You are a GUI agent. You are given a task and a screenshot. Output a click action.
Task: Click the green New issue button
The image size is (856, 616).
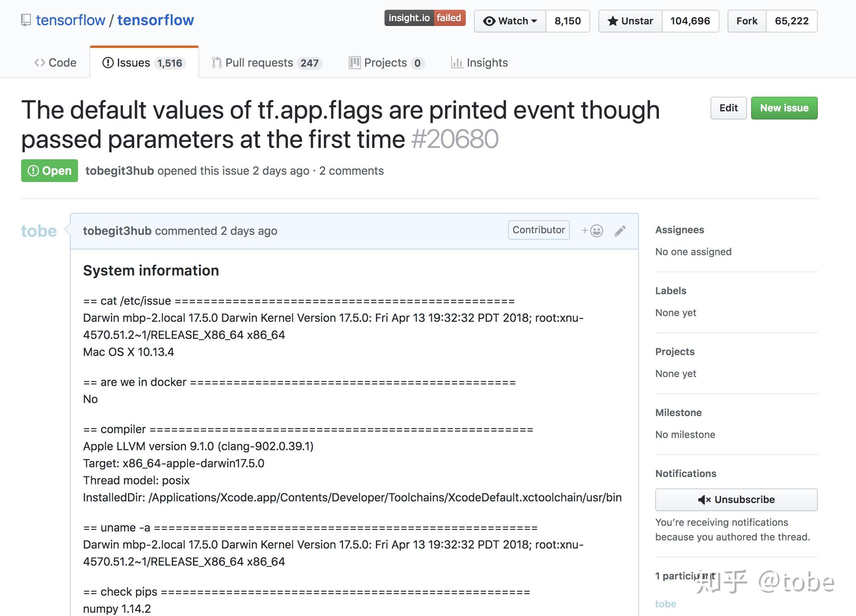coord(784,108)
